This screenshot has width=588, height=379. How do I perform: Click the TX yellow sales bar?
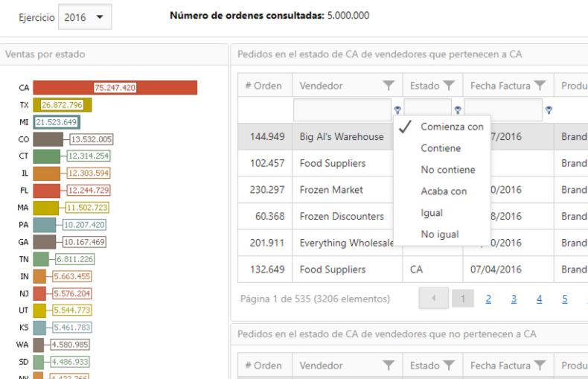(x=63, y=105)
